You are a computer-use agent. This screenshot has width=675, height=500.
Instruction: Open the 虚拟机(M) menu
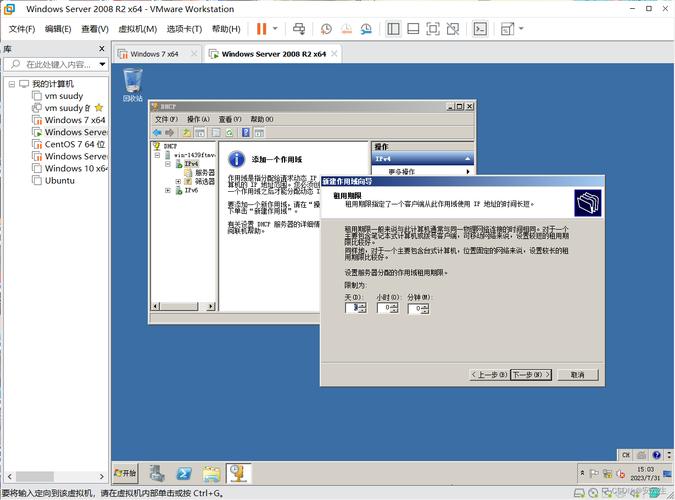(x=138, y=29)
